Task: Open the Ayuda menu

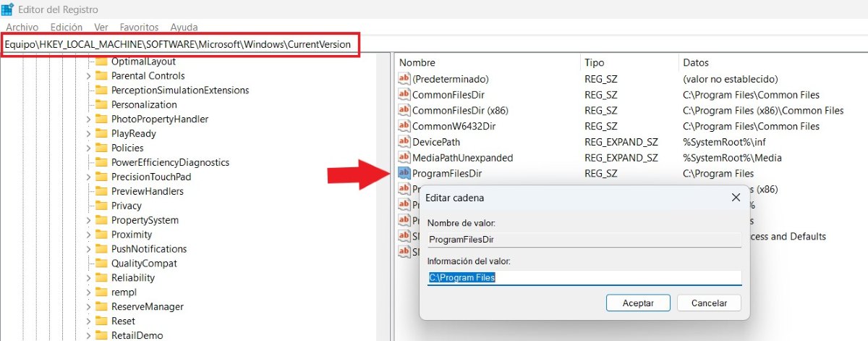Action: [184, 27]
